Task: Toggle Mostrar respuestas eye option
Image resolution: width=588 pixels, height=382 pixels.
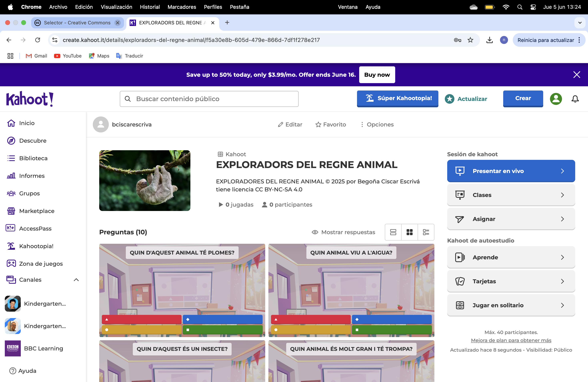Action: click(343, 232)
